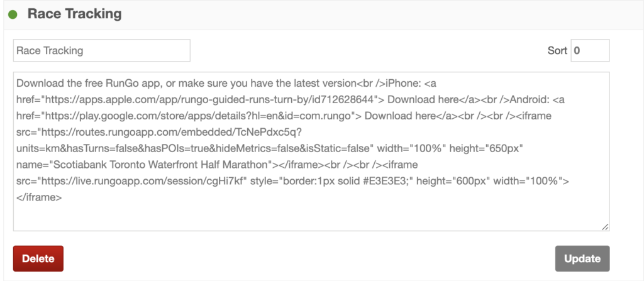The width and height of the screenshot is (644, 281).
Task: Click the Sort order input box
Action: click(x=590, y=50)
